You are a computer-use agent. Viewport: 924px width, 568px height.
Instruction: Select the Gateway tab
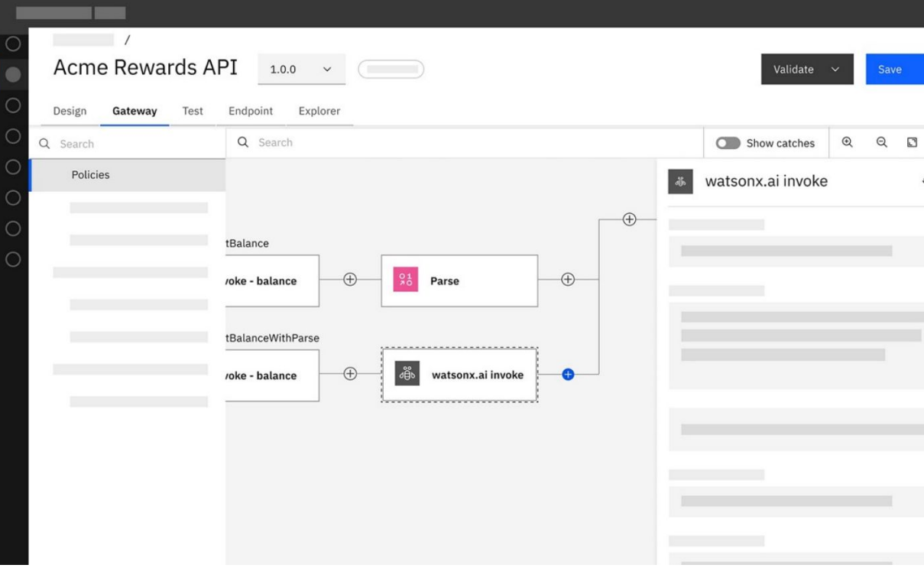[x=135, y=111]
